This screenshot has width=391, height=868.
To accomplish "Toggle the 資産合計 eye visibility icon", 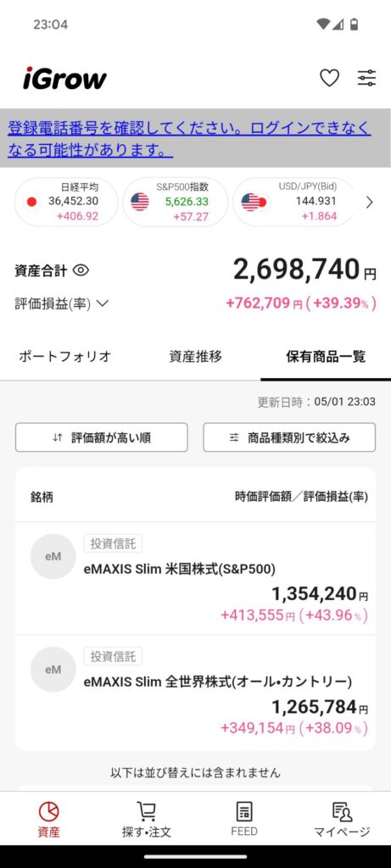I will coord(81,270).
